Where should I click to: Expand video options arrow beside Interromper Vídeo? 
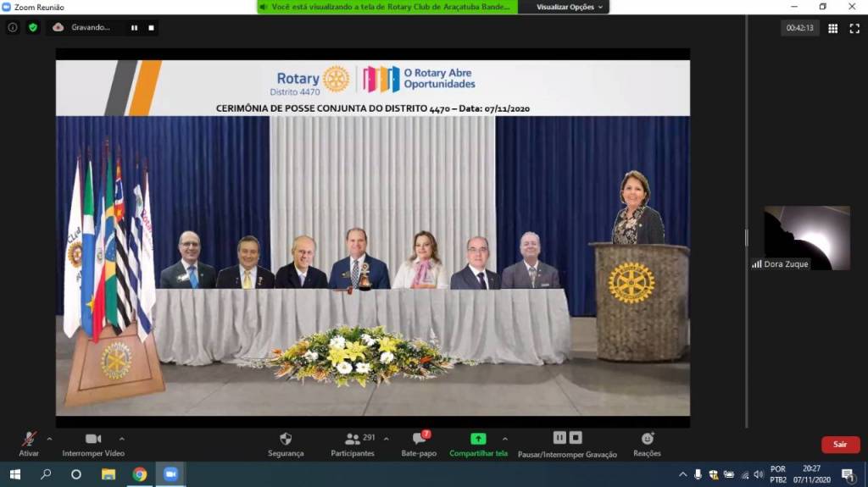pyautogui.click(x=121, y=439)
